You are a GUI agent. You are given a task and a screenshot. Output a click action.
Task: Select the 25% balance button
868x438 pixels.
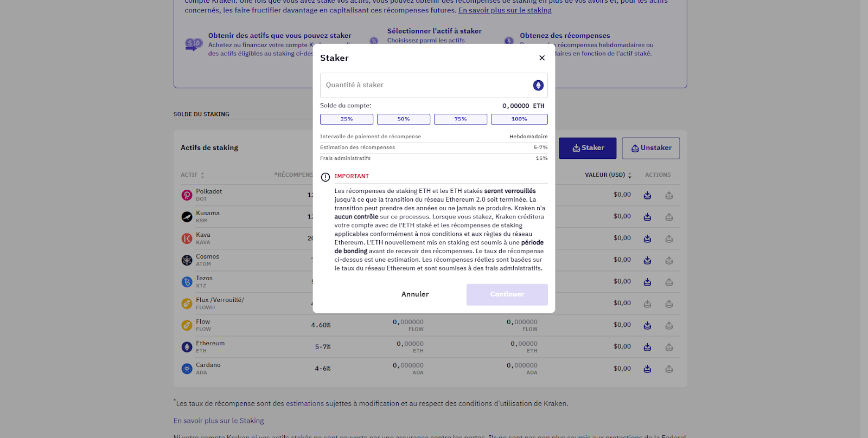click(x=347, y=119)
